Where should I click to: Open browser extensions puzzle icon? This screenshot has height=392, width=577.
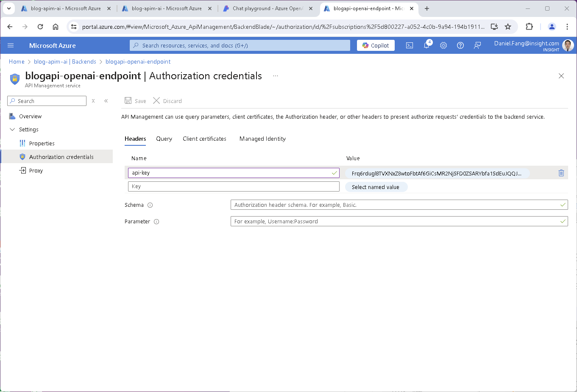tap(529, 27)
